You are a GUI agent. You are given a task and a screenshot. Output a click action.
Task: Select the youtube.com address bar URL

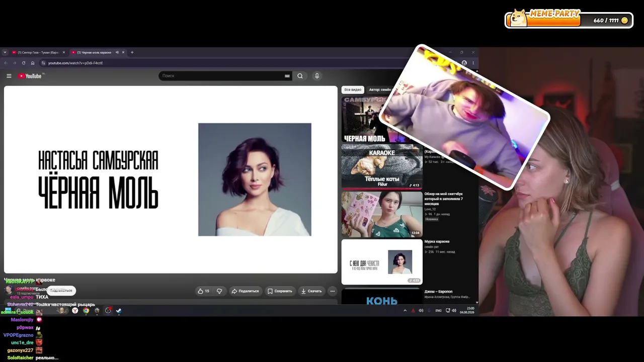point(75,63)
